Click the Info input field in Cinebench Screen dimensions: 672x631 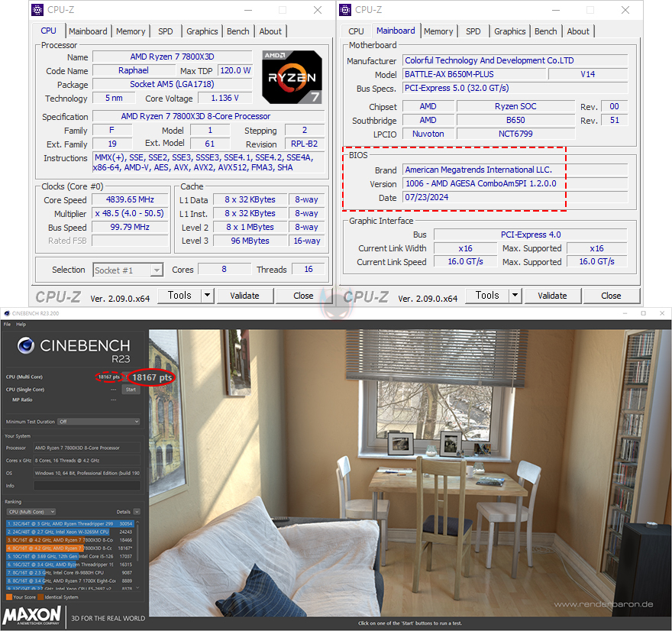[x=87, y=486]
